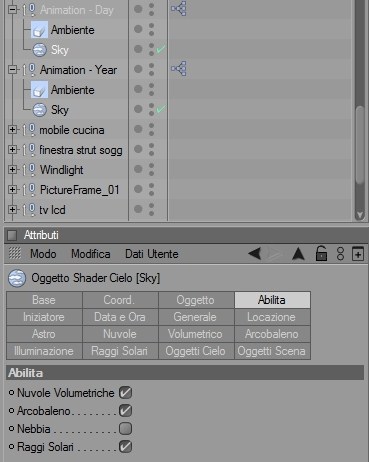Click XPresso tag on Animation - Day

pyautogui.click(x=179, y=9)
